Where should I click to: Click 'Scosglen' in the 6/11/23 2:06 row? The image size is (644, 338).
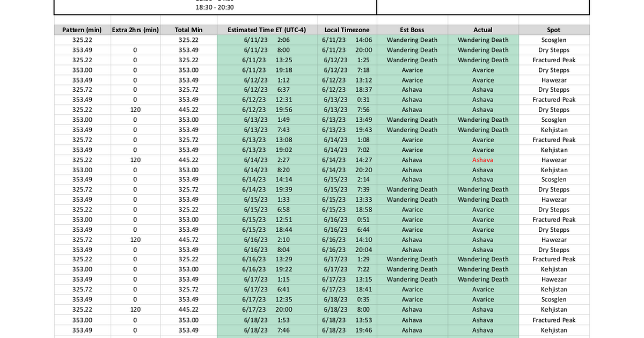pyautogui.click(x=554, y=40)
